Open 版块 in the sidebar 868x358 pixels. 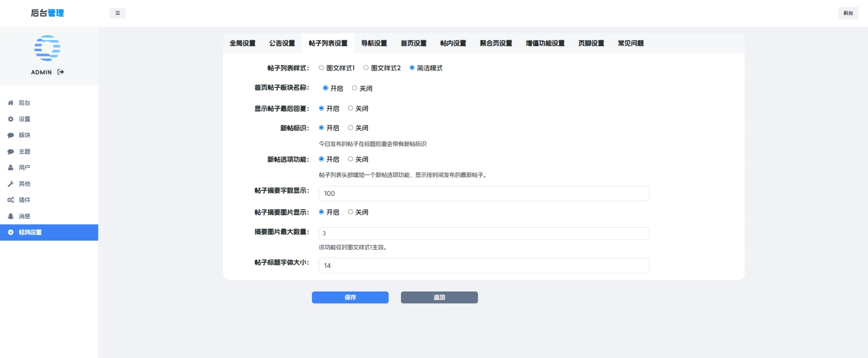click(49, 135)
